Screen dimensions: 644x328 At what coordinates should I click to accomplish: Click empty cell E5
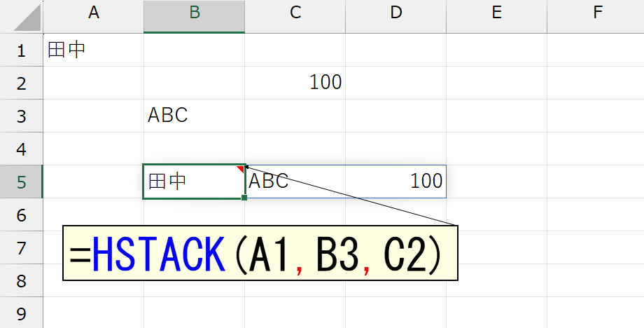click(496, 182)
